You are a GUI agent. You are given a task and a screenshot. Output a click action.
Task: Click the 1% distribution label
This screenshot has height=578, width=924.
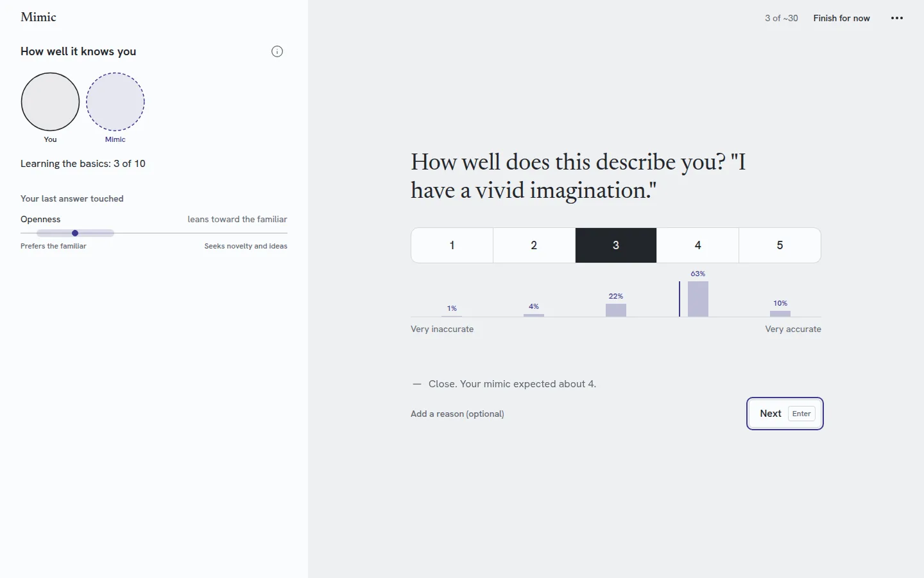(452, 308)
